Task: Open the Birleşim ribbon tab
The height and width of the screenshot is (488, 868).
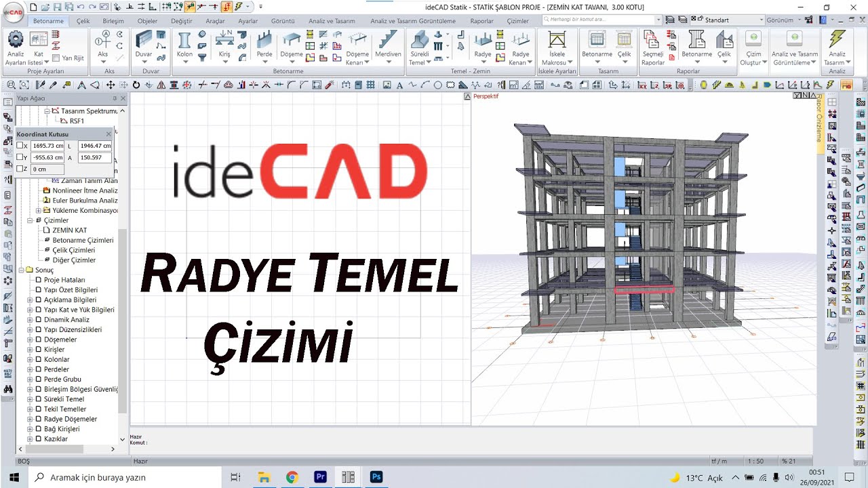Action: pyautogui.click(x=113, y=21)
